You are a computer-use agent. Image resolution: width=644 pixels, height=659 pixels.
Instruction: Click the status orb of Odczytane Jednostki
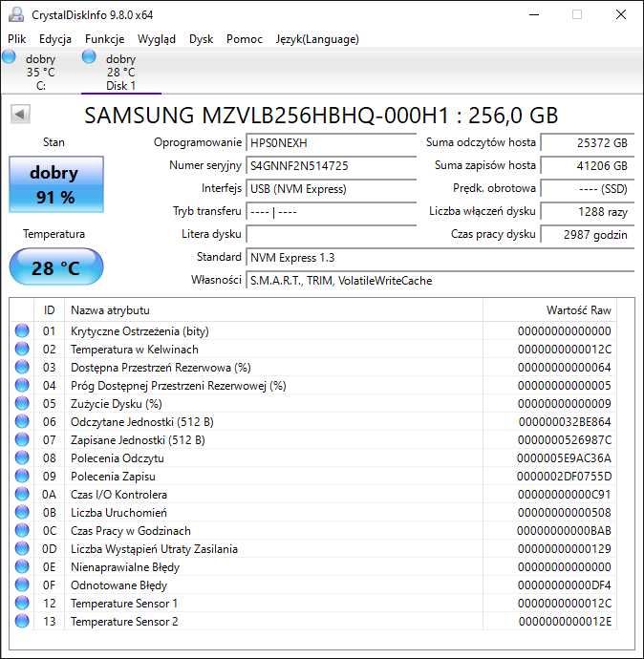pos(22,421)
